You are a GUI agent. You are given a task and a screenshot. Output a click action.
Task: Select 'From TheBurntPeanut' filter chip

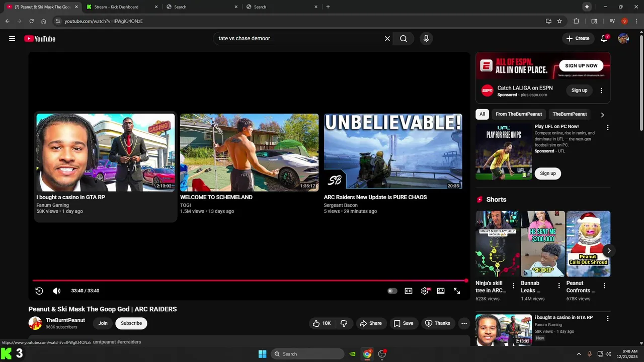click(x=519, y=114)
